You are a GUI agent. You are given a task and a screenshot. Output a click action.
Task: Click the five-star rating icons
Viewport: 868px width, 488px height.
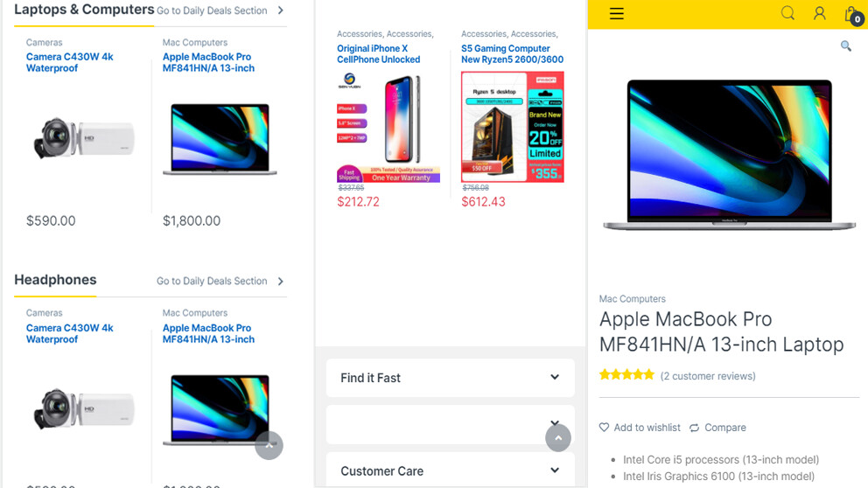tap(626, 375)
